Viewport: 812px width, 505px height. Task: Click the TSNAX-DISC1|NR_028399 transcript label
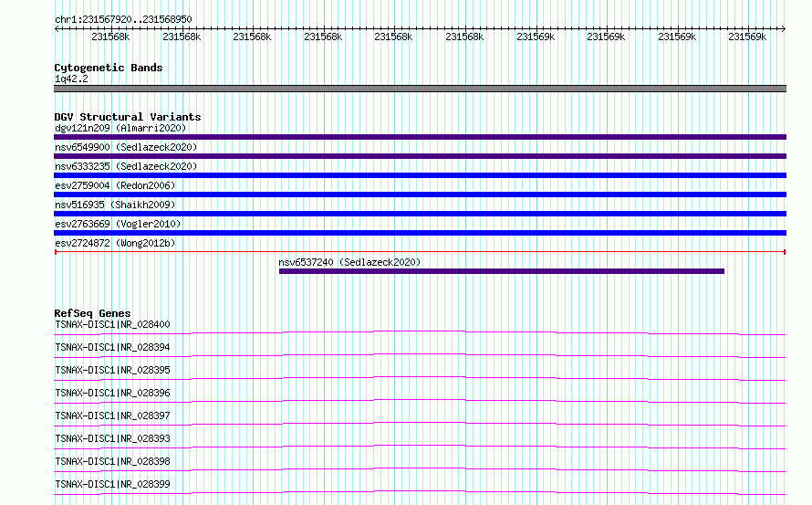112,484
